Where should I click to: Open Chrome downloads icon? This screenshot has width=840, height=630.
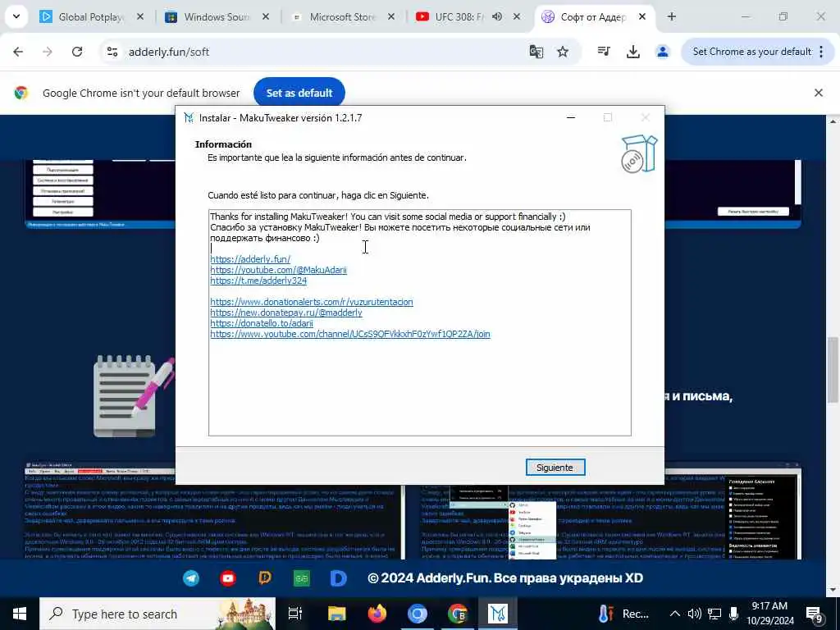tap(633, 52)
